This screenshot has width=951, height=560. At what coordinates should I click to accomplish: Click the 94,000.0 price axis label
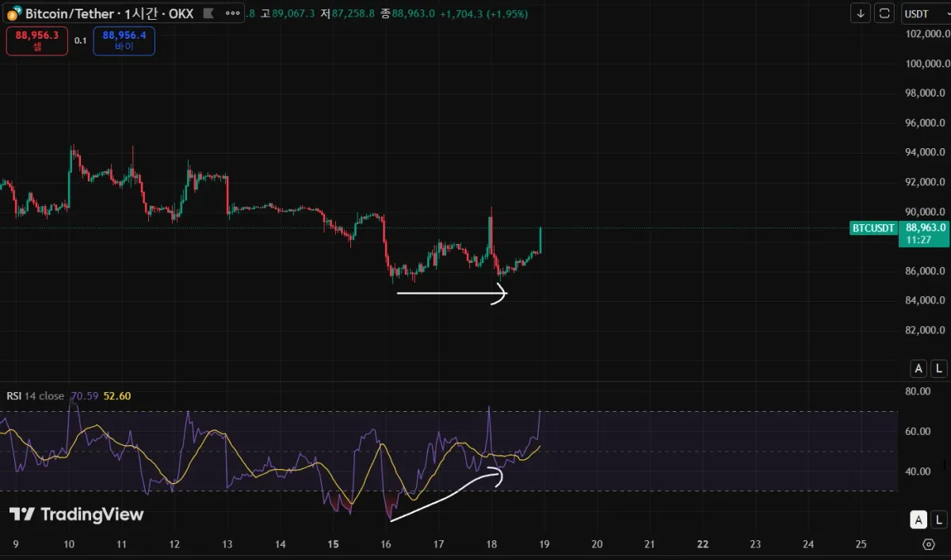tap(926, 153)
